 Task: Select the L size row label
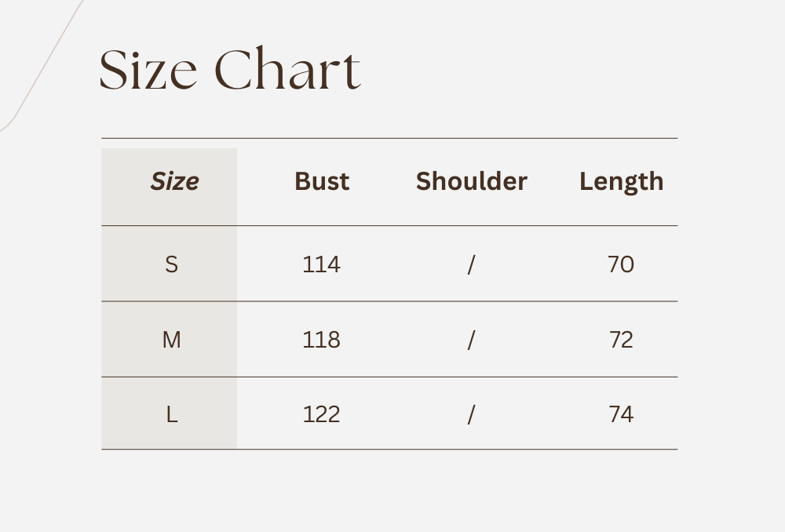pos(171,414)
